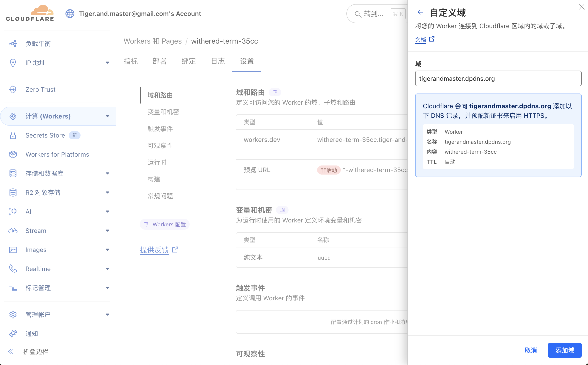The image size is (588, 365).
Task: Click the IP 地址 location pin icon
Action: click(13, 63)
